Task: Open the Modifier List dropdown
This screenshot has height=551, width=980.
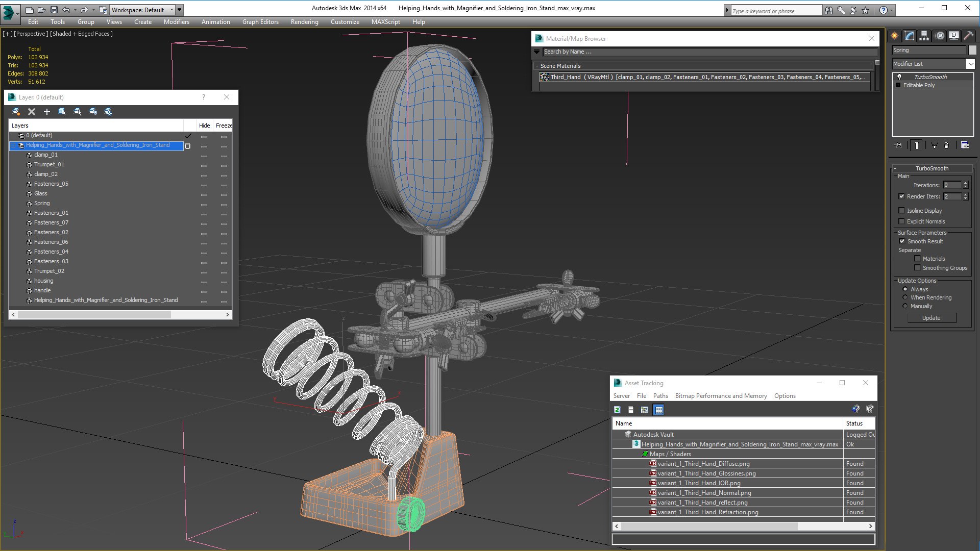Action: (970, 64)
